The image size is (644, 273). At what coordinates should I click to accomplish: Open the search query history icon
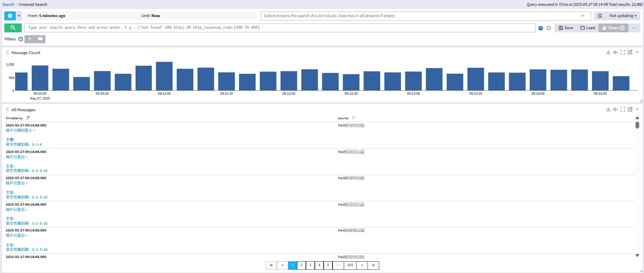[549, 28]
